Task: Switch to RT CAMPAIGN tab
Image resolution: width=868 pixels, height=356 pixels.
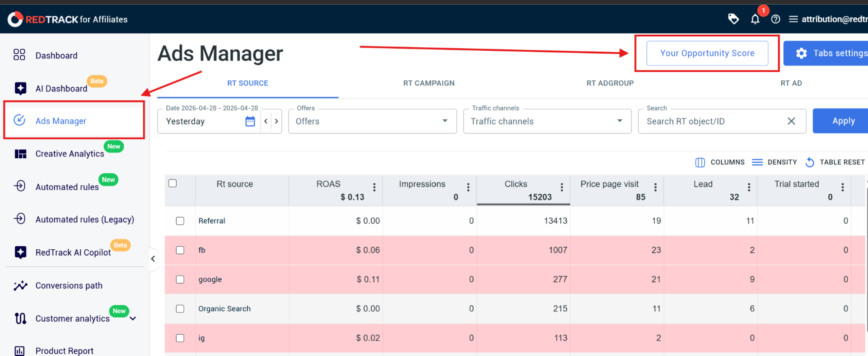Action: point(429,83)
